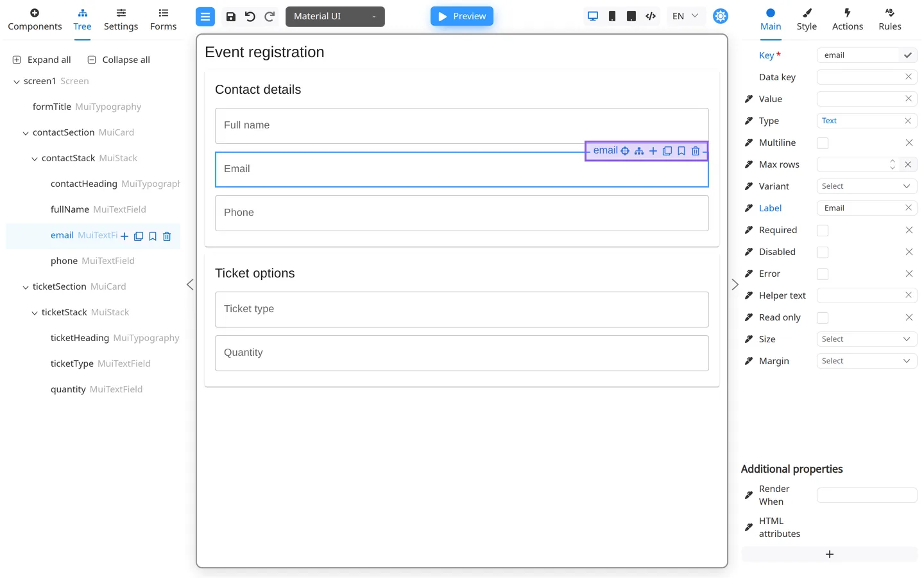Collapse the ticketStack tree node
The height and width of the screenshot is (578, 924).
pyautogui.click(x=35, y=313)
